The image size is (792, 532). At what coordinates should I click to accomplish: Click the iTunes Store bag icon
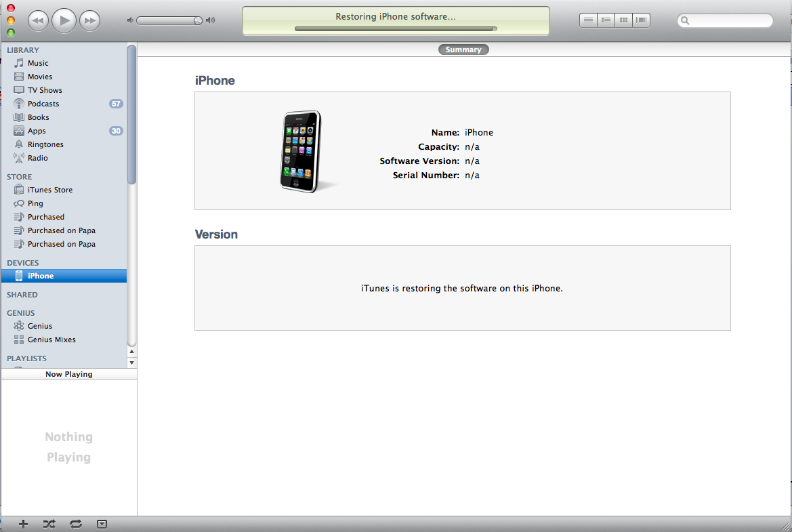(x=19, y=190)
